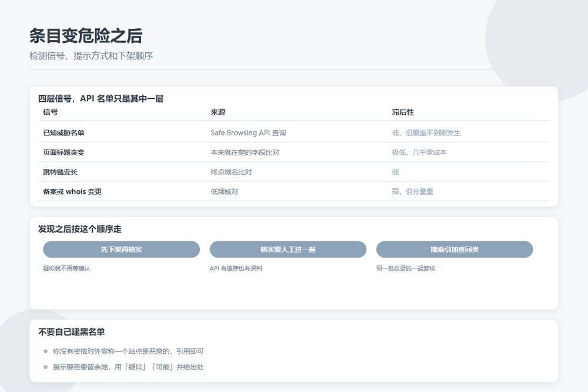The image size is (588, 392).
Task: Click the 低频核对 cell
Action: 224,191
